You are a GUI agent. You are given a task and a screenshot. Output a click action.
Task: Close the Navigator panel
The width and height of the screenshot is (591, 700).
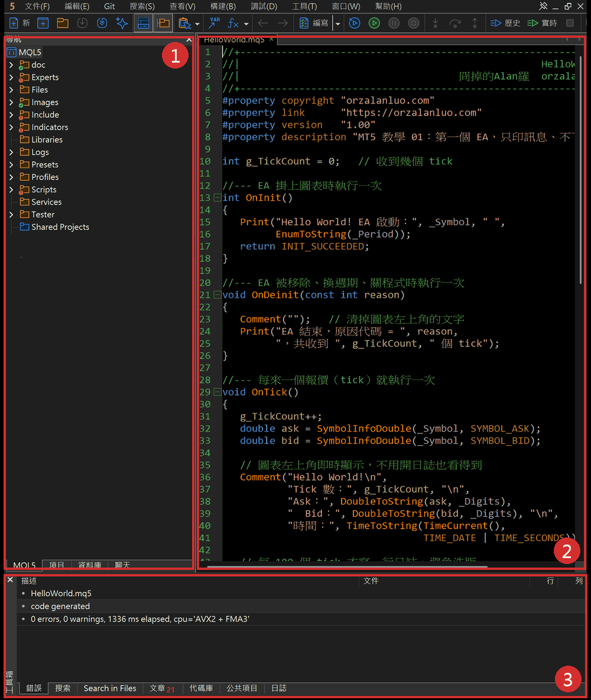[189, 40]
